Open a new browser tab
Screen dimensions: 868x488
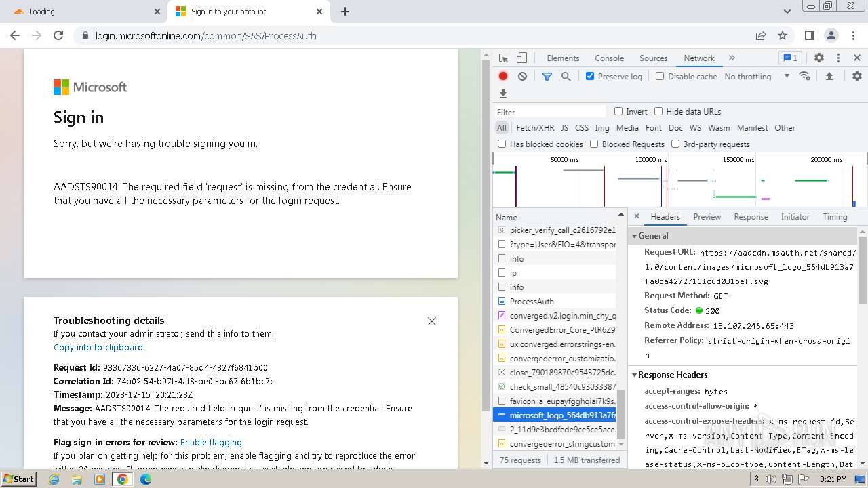345,12
